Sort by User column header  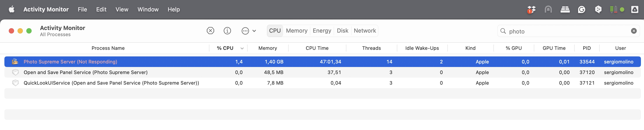[x=621, y=48]
